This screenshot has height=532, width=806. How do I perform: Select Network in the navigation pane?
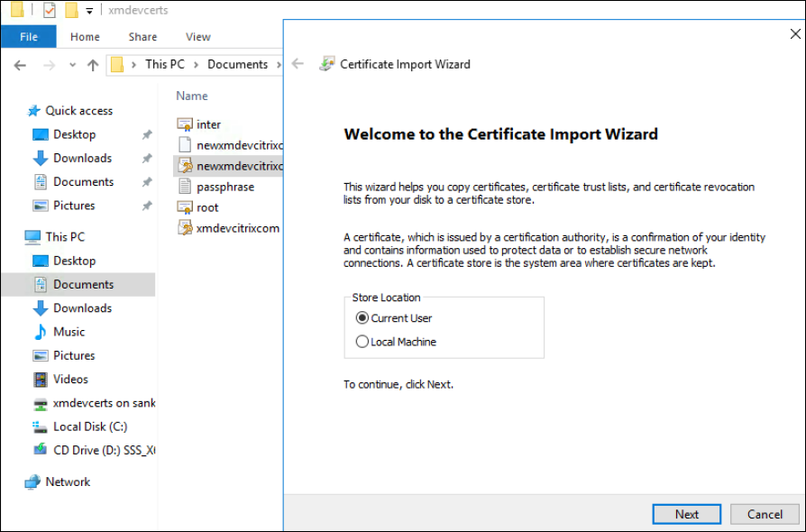(x=68, y=482)
